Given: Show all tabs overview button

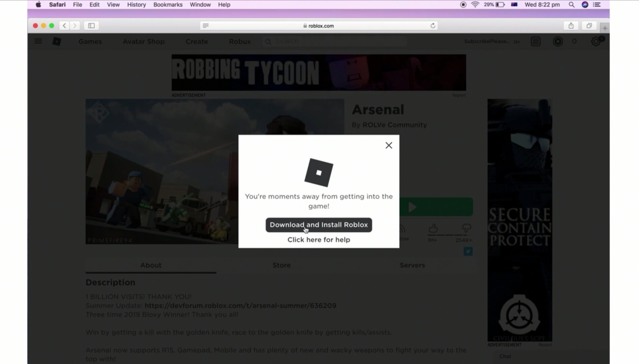Looking at the screenshot, I should click(x=589, y=26).
